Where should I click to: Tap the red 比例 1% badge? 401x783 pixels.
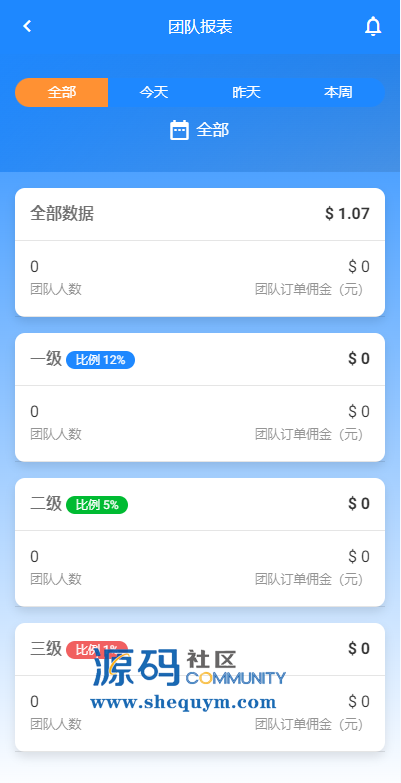tap(97, 649)
